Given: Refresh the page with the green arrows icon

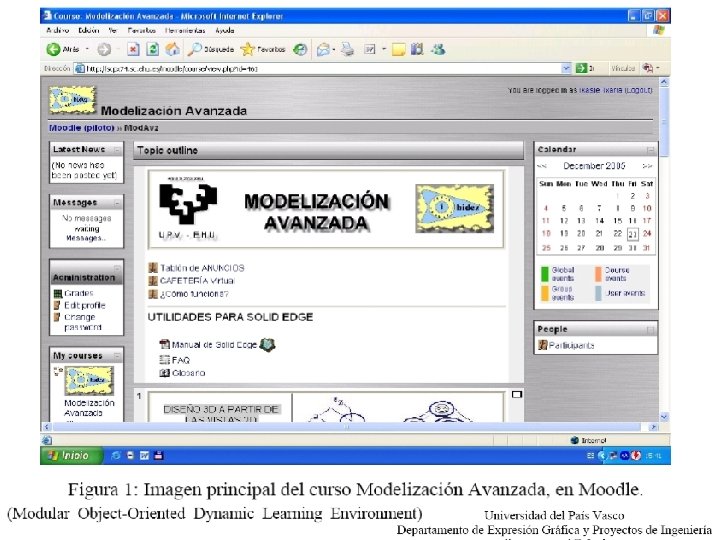Looking at the screenshot, I should point(152,49).
